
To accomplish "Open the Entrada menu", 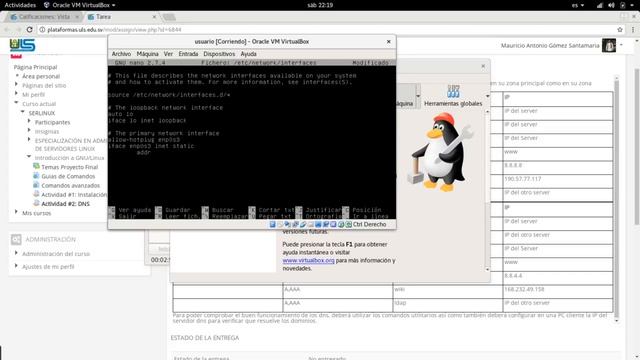I will pos(188,54).
